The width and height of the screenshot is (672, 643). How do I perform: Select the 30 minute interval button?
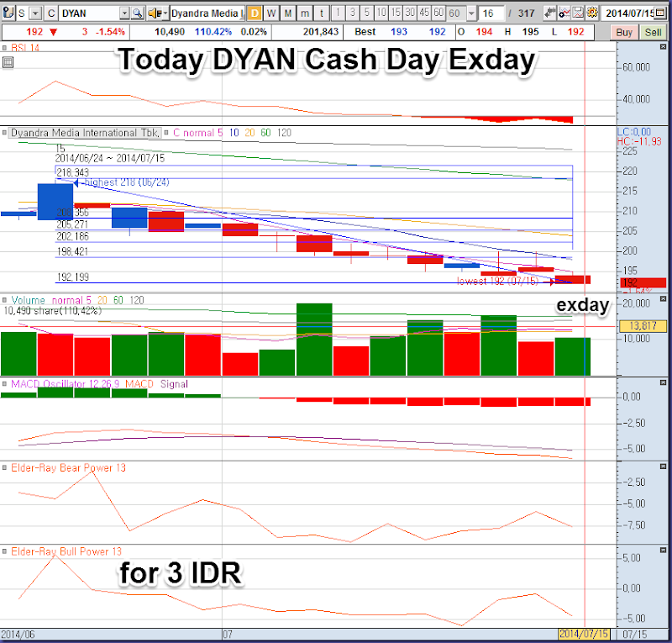click(x=411, y=13)
